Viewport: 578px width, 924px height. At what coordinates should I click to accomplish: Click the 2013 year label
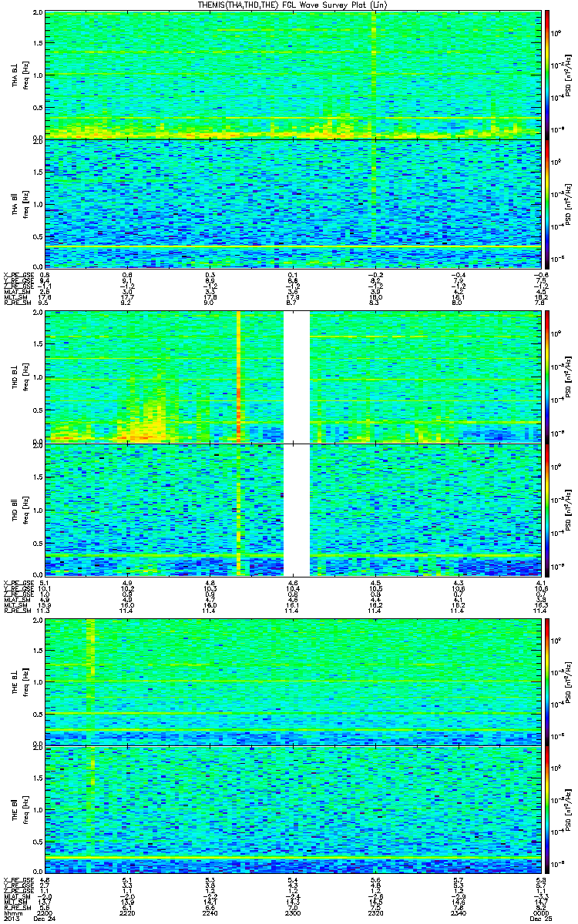tap(11, 919)
